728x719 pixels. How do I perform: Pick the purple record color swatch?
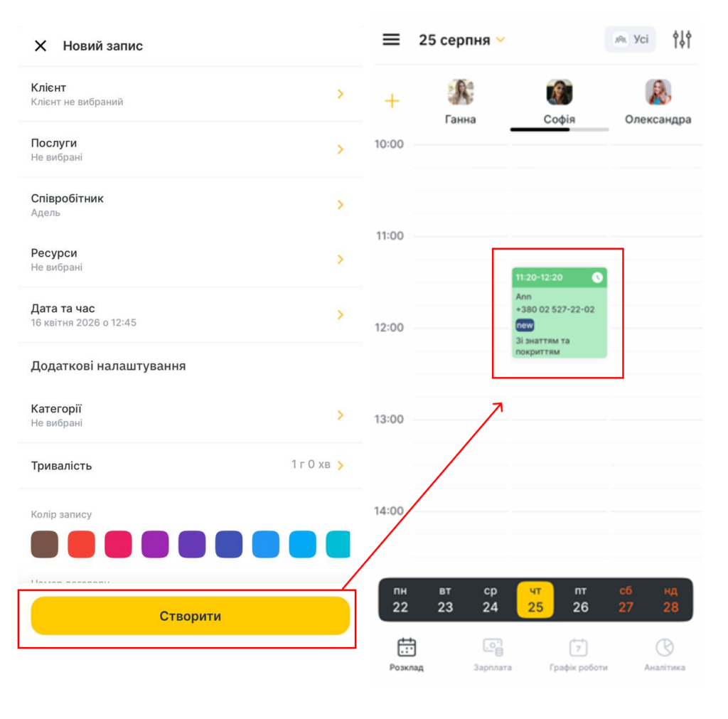pos(155,544)
